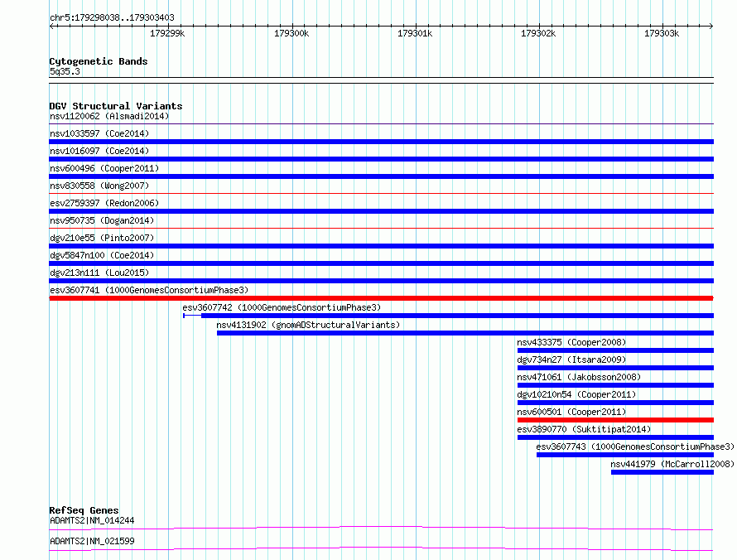Open nsv4131902 (gnomADStructuralVariants) label

[x=308, y=325]
